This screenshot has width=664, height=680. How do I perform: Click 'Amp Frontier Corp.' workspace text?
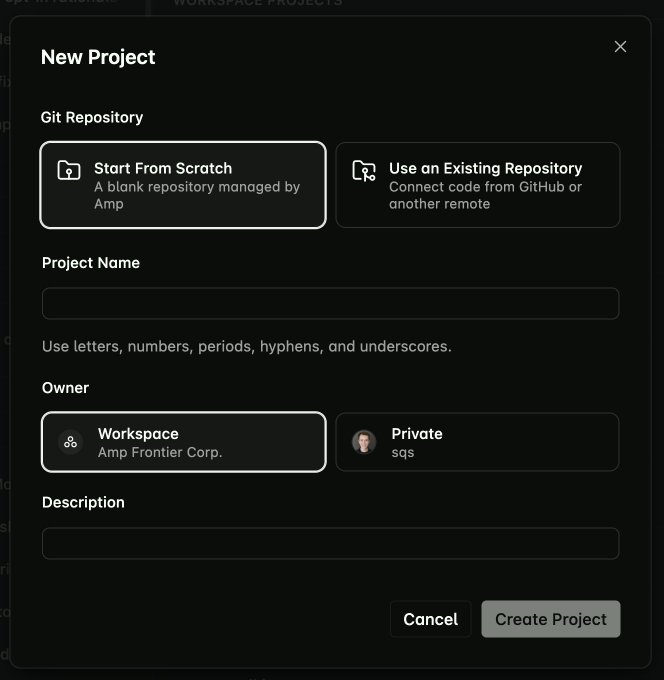(160, 452)
